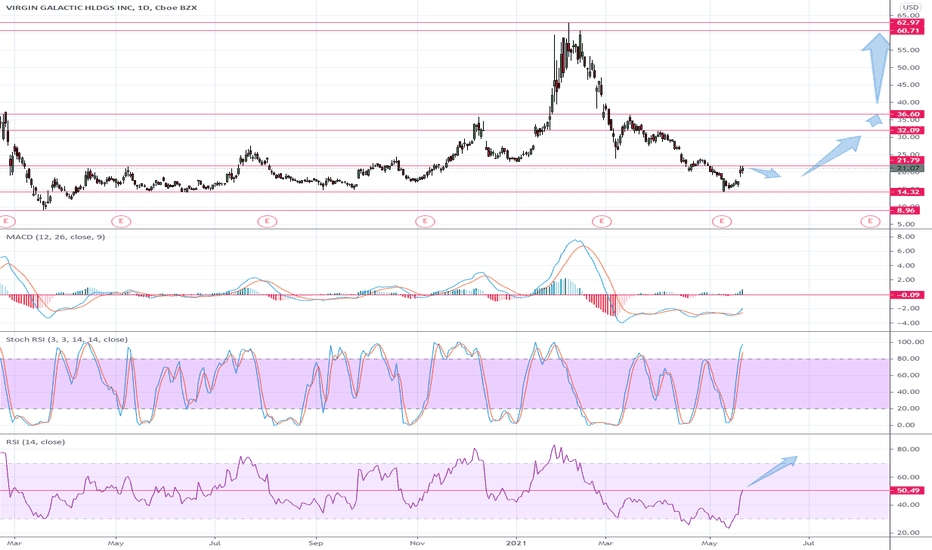Click the 6.00 MACD axis value
This screenshot has width=932, height=550.
click(906, 251)
